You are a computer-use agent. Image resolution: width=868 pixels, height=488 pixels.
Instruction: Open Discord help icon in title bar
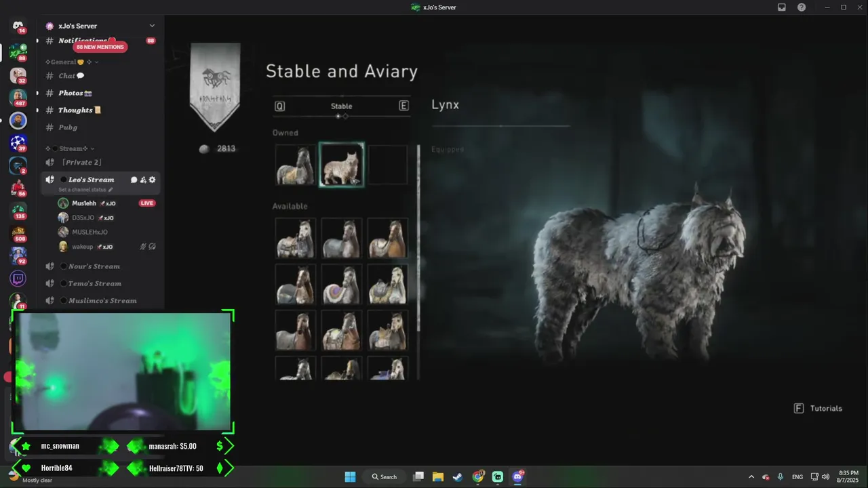(x=802, y=7)
